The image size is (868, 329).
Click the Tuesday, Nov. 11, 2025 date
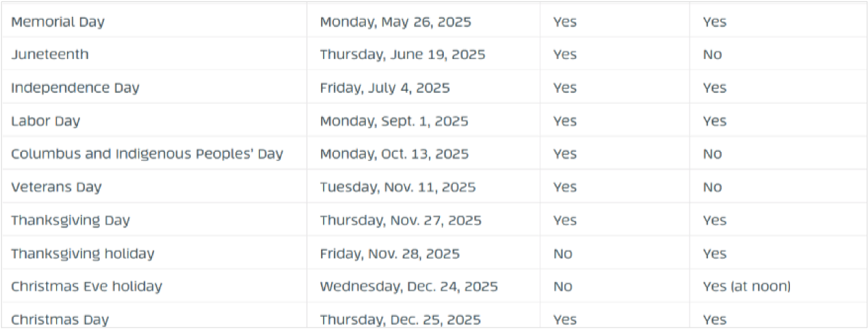coord(398,187)
